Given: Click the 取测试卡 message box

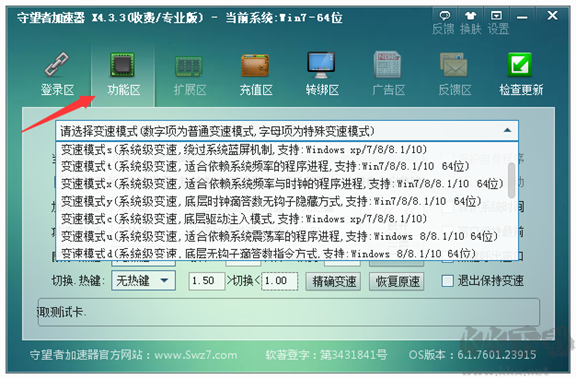Looking at the screenshot, I should click(289, 312).
